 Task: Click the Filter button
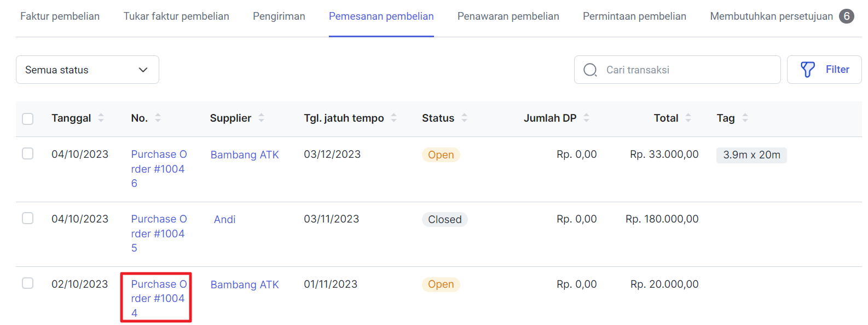coord(824,70)
